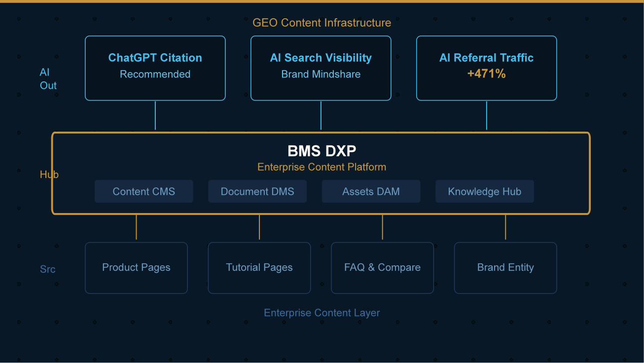Image resolution: width=644 pixels, height=363 pixels.
Task: Select the Brand Entity box
Action: click(x=505, y=268)
